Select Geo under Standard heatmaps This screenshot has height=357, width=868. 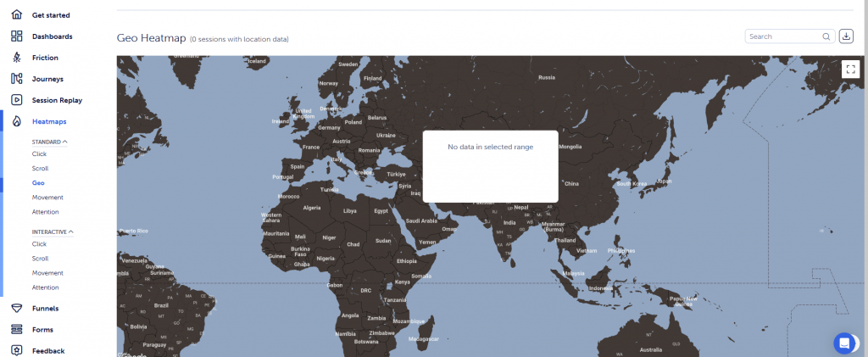pos(38,182)
